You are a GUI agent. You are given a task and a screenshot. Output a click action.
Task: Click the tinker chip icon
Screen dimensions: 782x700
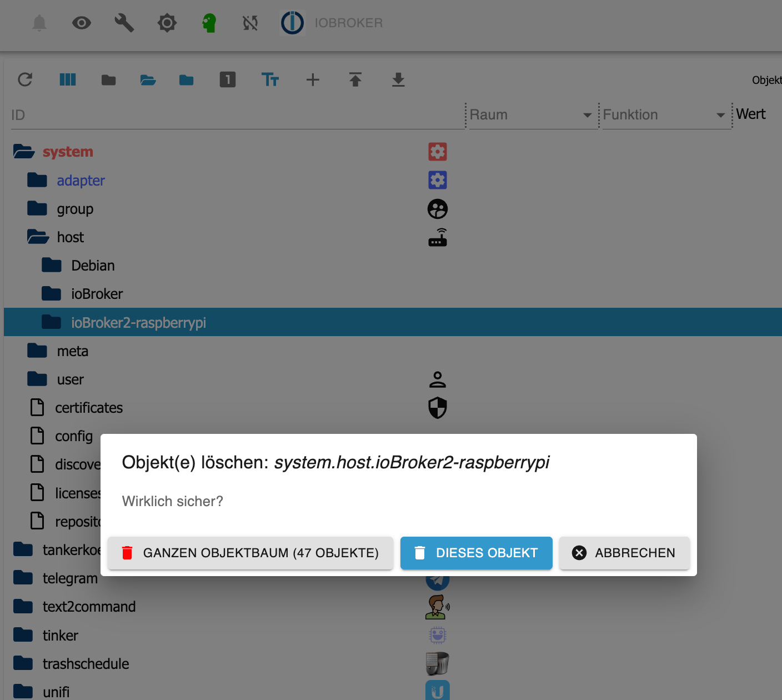point(438,635)
